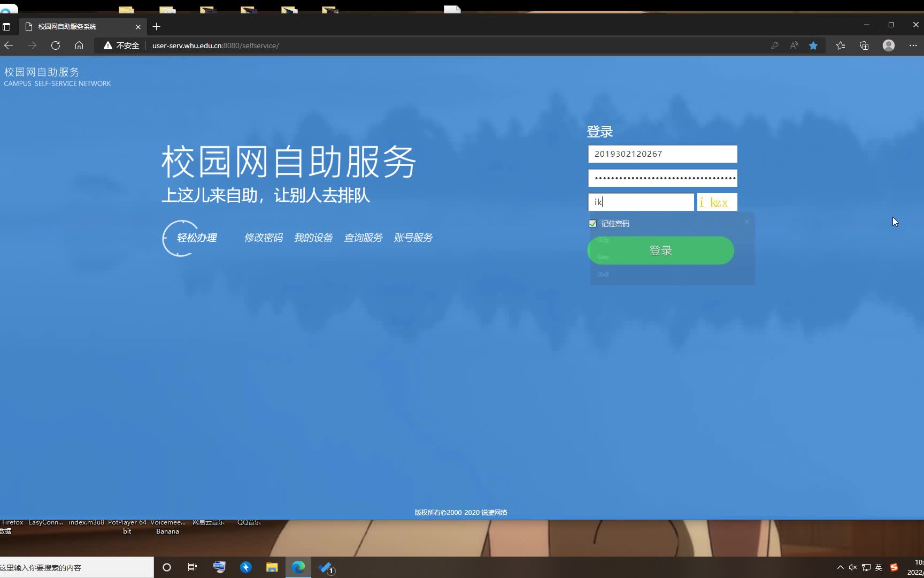The image size is (924, 578).
Task: Toggle the 记住密码 checkbox
Action: coord(592,224)
